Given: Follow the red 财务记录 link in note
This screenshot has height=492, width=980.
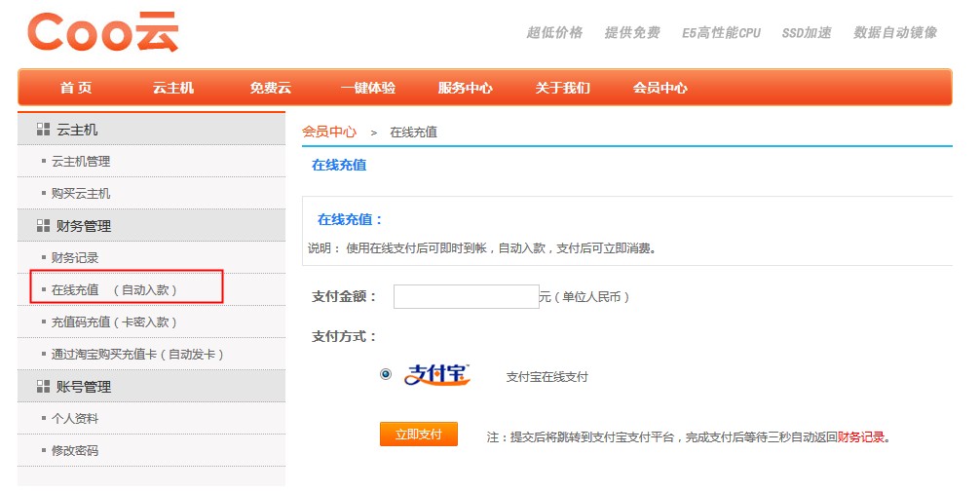Looking at the screenshot, I should pyautogui.click(x=861, y=437).
